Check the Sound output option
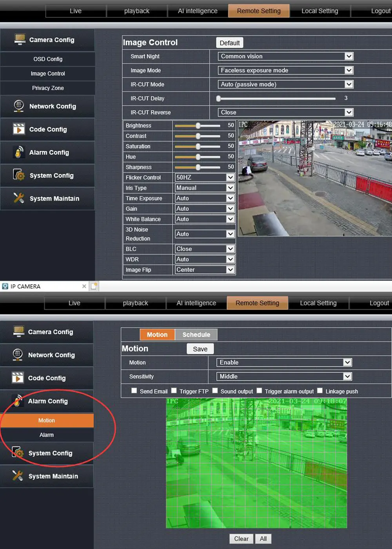This screenshot has width=392, height=549. click(215, 391)
